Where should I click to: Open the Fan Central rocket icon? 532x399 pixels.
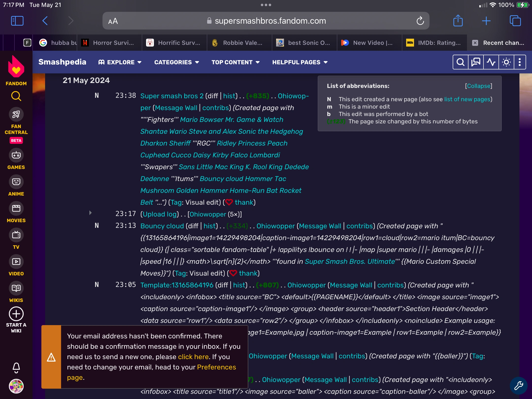coord(16,115)
